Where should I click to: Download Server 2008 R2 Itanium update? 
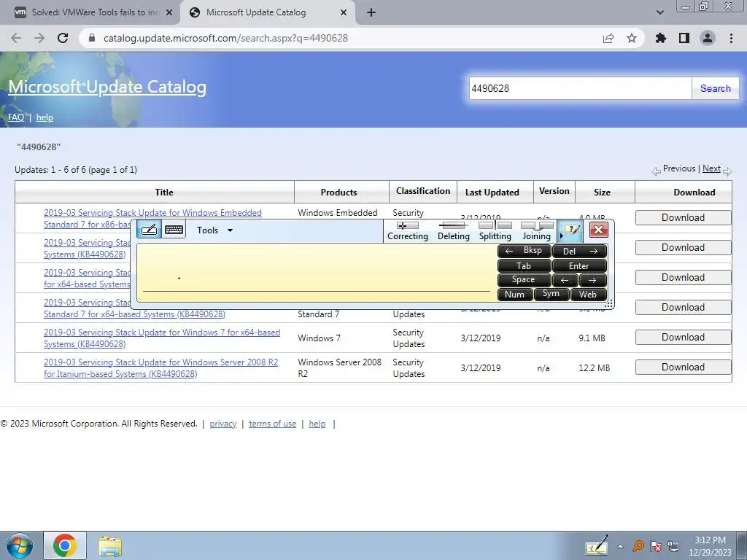tap(683, 367)
